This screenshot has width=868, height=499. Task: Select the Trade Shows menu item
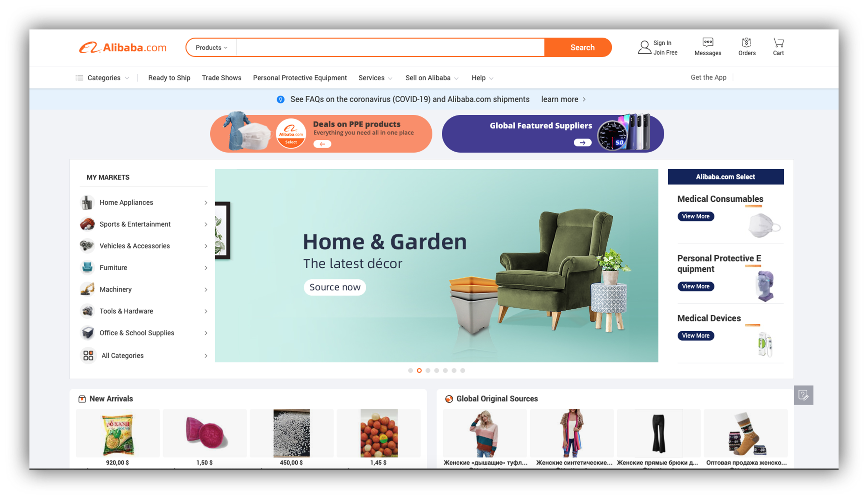click(221, 78)
